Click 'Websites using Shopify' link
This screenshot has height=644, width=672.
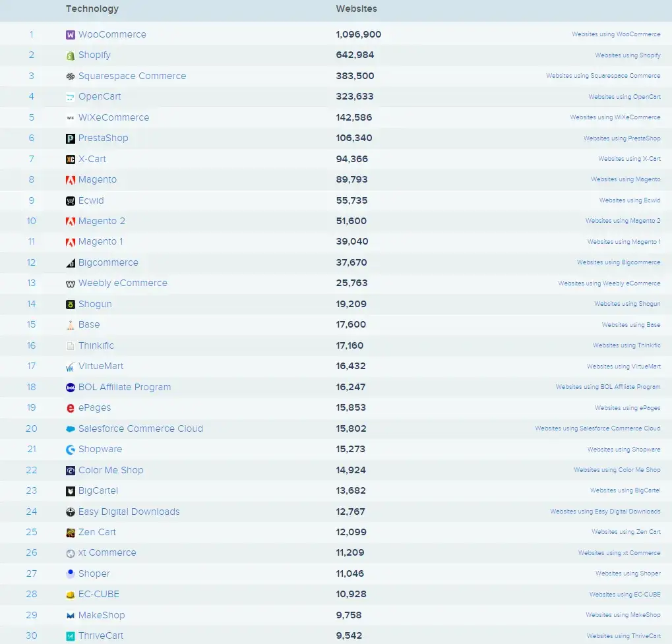point(627,55)
